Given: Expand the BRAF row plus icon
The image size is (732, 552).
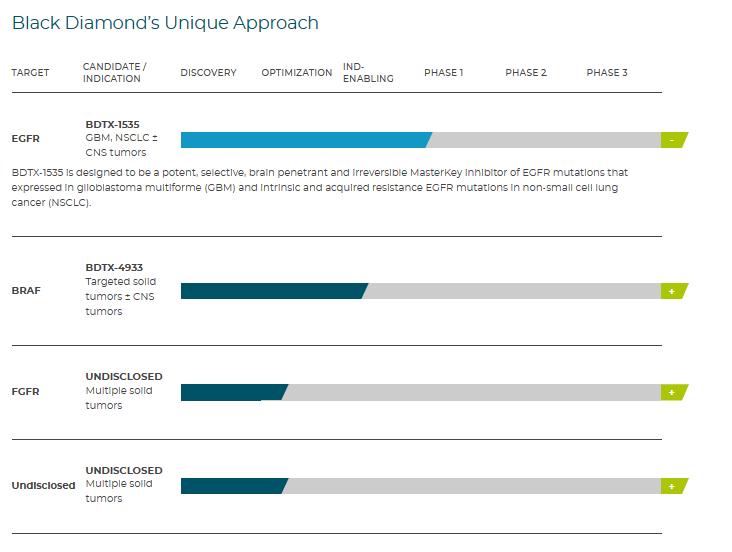Looking at the screenshot, I should point(673,291).
